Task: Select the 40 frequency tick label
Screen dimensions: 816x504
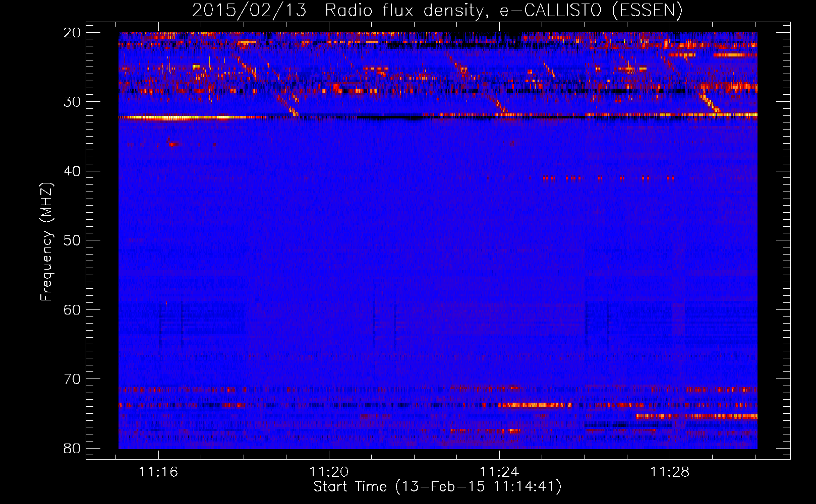Action: click(x=72, y=171)
